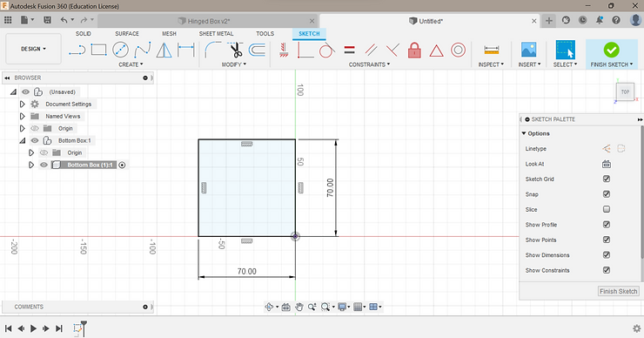This screenshot has width=644, height=338.
Task: Apply the Perpendicular constraint
Action: (392, 51)
